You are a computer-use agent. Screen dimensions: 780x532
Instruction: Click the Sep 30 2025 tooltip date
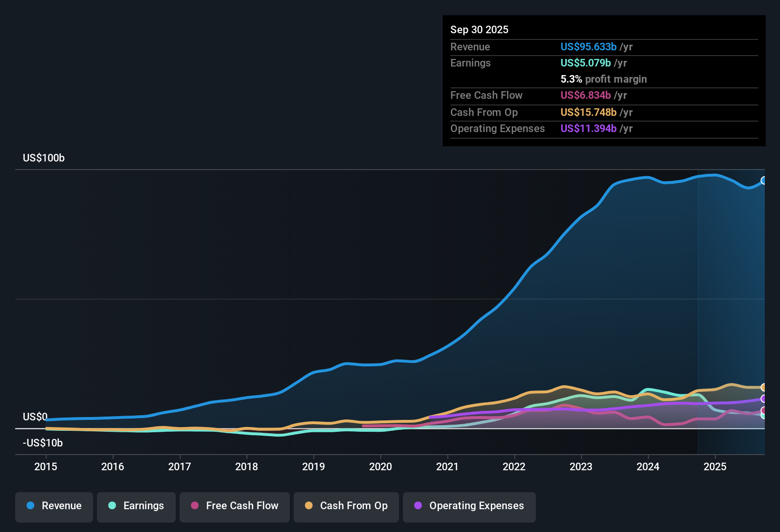[479, 30]
